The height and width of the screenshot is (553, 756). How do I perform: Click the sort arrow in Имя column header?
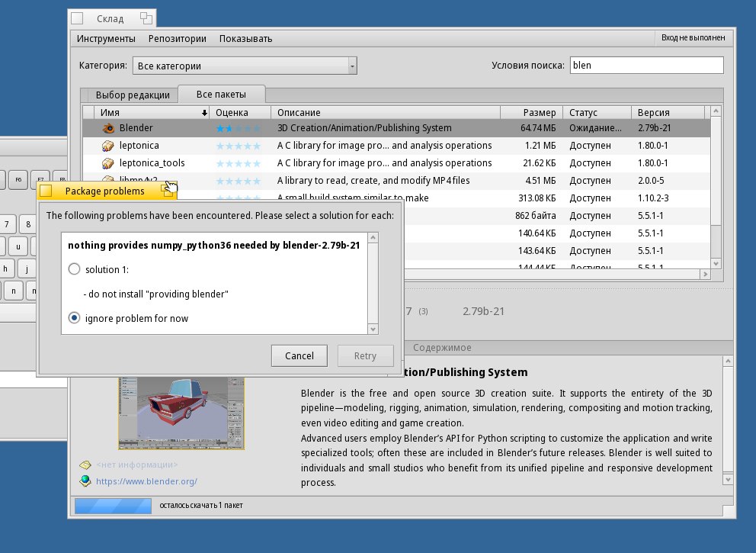[204, 113]
